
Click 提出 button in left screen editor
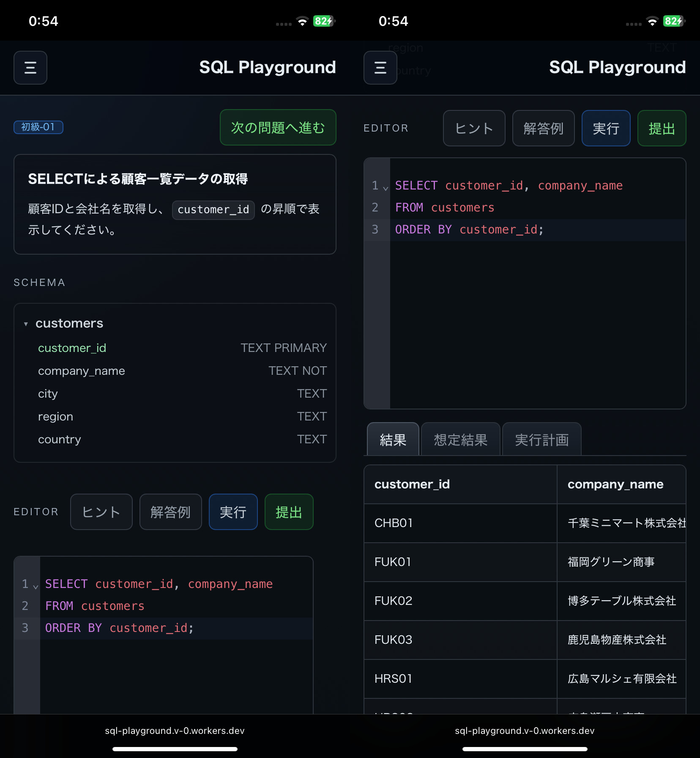(289, 512)
